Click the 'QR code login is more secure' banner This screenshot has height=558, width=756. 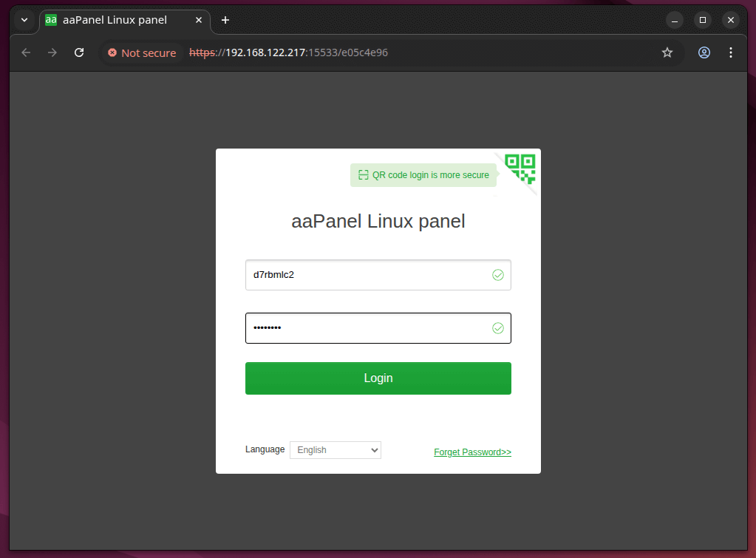[x=423, y=174]
